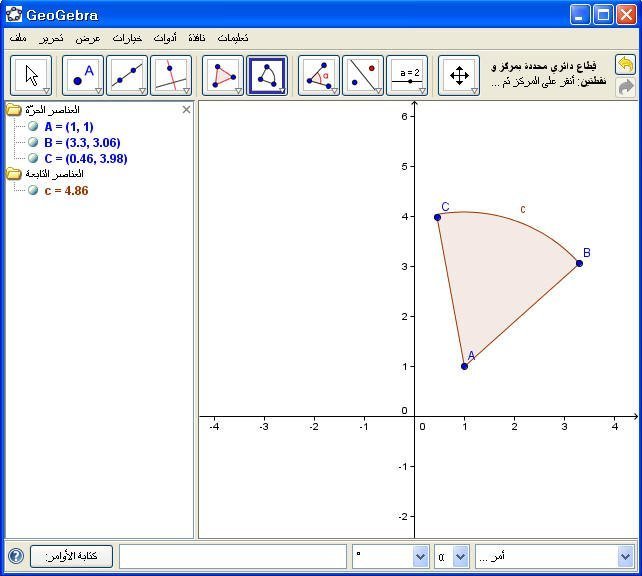Open the ملف (File) menu

pyautogui.click(x=18, y=38)
